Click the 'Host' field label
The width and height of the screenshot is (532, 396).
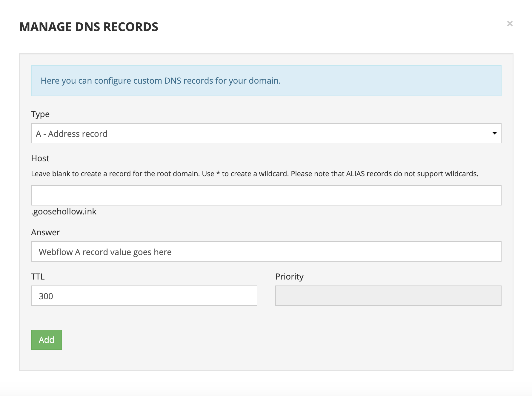[x=40, y=158]
